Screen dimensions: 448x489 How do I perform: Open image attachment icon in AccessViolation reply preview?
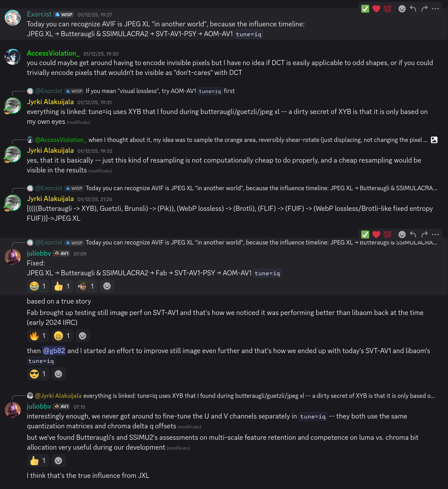pyautogui.click(x=434, y=140)
